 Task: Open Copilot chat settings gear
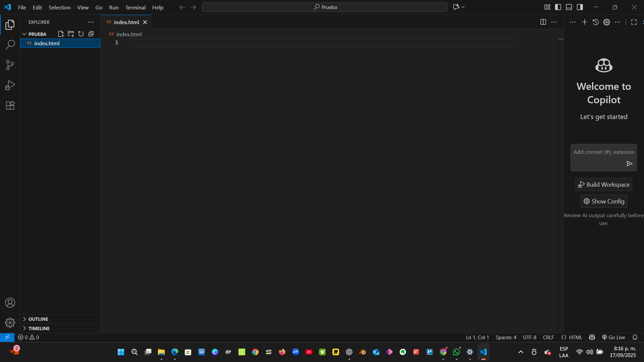[x=606, y=22]
